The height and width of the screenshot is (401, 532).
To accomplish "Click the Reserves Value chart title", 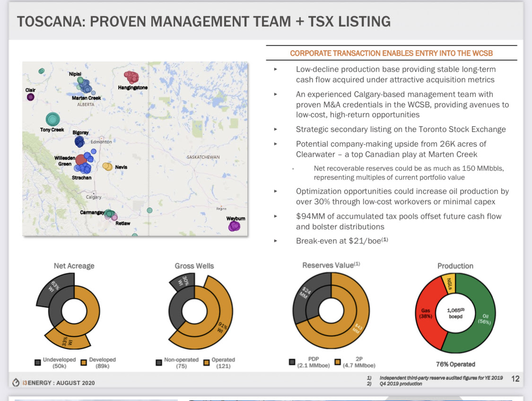I will (331, 265).
